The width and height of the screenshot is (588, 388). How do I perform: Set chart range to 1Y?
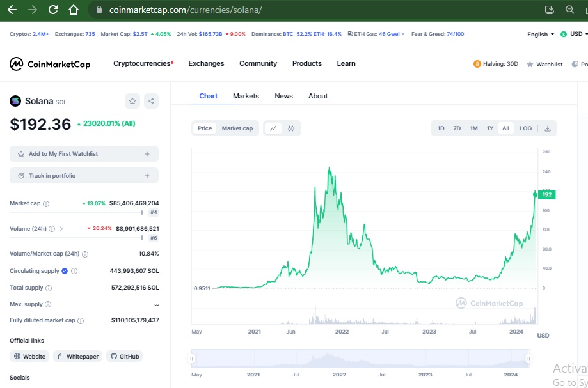489,128
